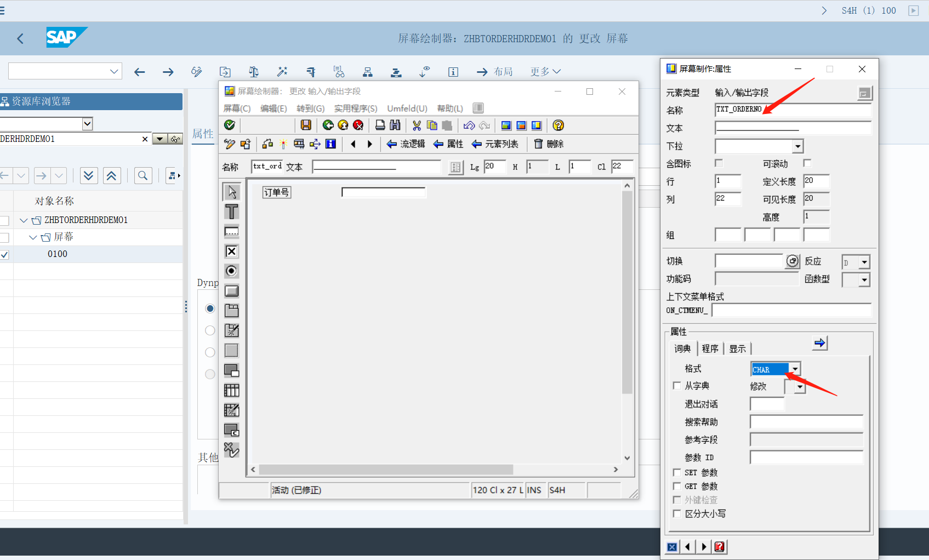The image size is (929, 560).
Task: Pick the input/output field element tool
Action: point(232,231)
